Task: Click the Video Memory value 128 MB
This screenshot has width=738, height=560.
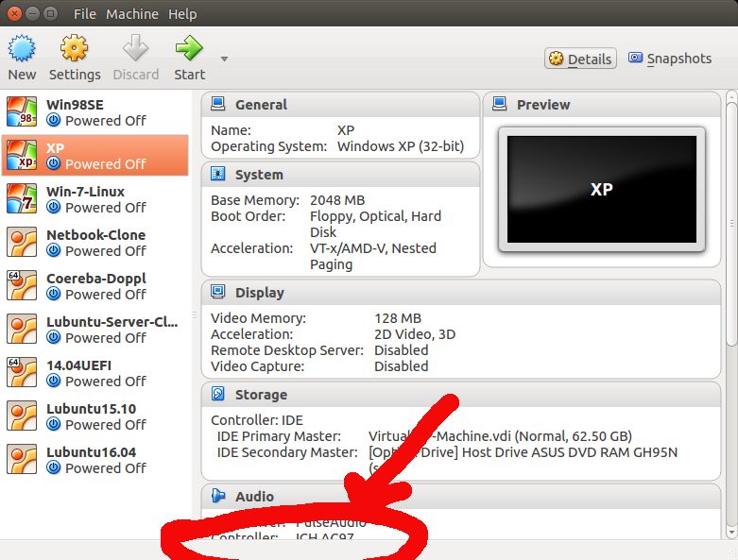Action: 398,318
